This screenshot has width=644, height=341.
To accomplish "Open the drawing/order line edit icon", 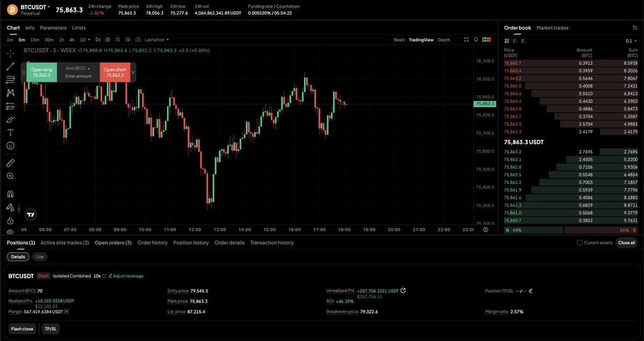I will click(127, 40).
